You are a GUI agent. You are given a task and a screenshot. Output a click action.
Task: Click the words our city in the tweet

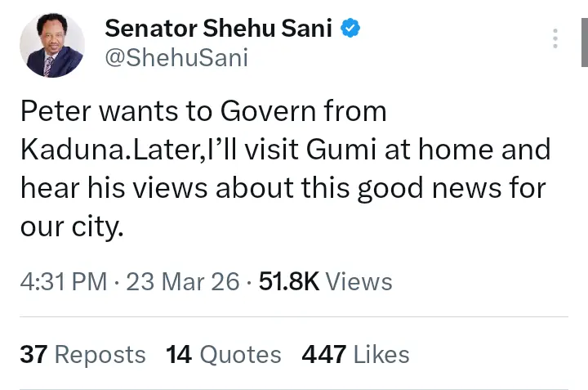click(72, 226)
